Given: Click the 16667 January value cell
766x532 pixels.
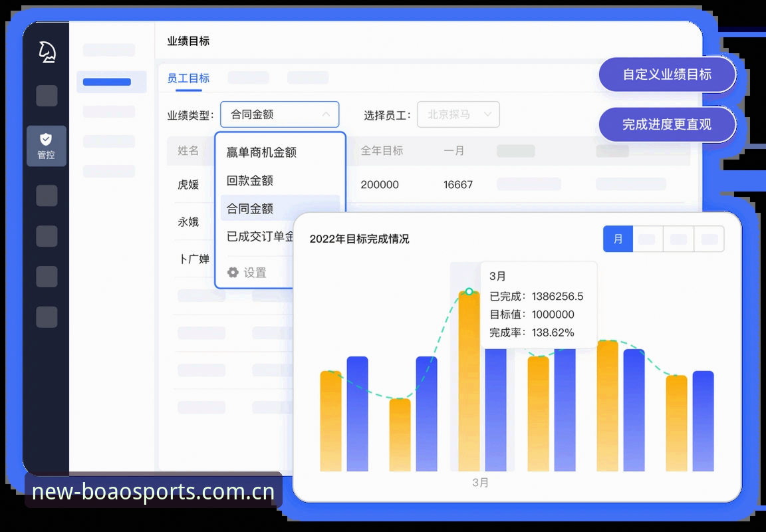Looking at the screenshot, I should [458, 185].
